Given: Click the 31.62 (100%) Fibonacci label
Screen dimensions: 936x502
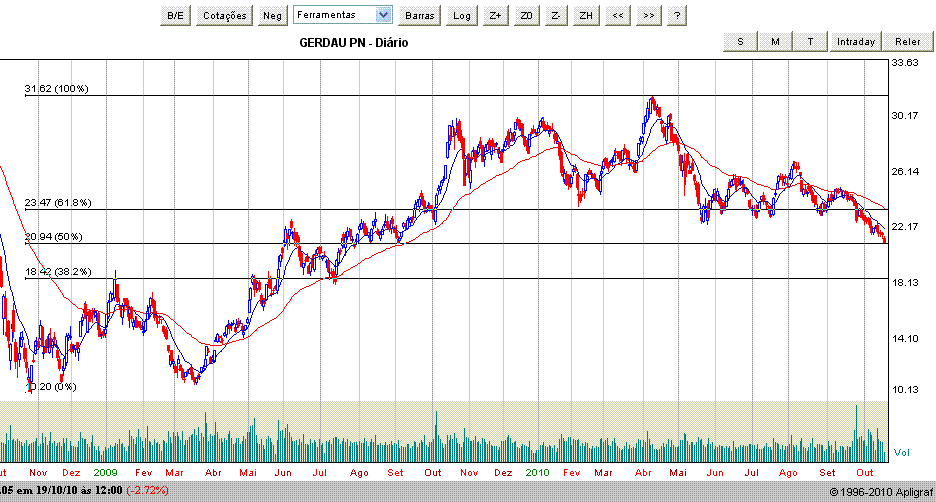Looking at the screenshot, I should tap(57, 88).
